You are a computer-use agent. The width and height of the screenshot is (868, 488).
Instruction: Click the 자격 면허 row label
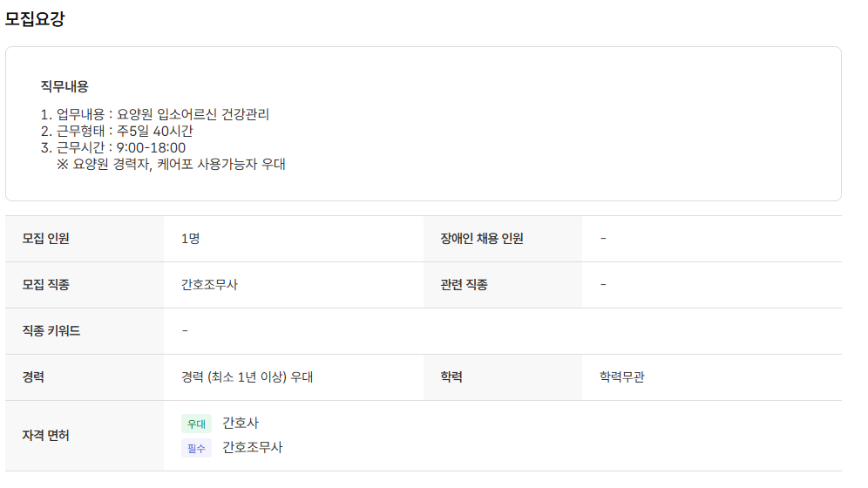click(46, 435)
